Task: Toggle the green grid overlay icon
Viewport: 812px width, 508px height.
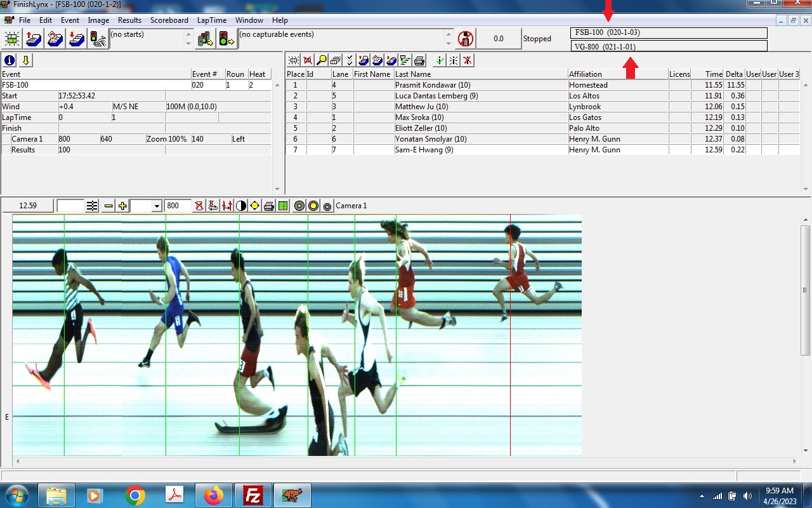Action: tap(283, 206)
